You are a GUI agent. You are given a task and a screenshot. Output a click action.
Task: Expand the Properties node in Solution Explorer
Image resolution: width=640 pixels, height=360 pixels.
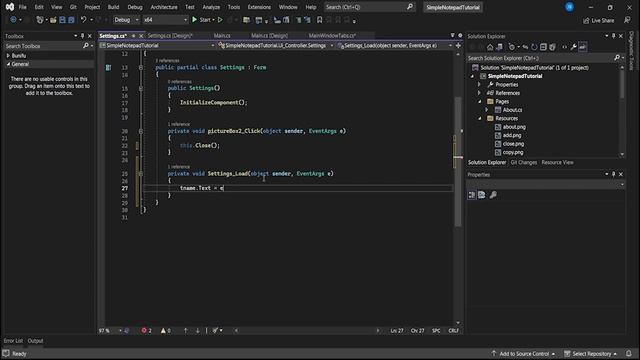pos(480,84)
